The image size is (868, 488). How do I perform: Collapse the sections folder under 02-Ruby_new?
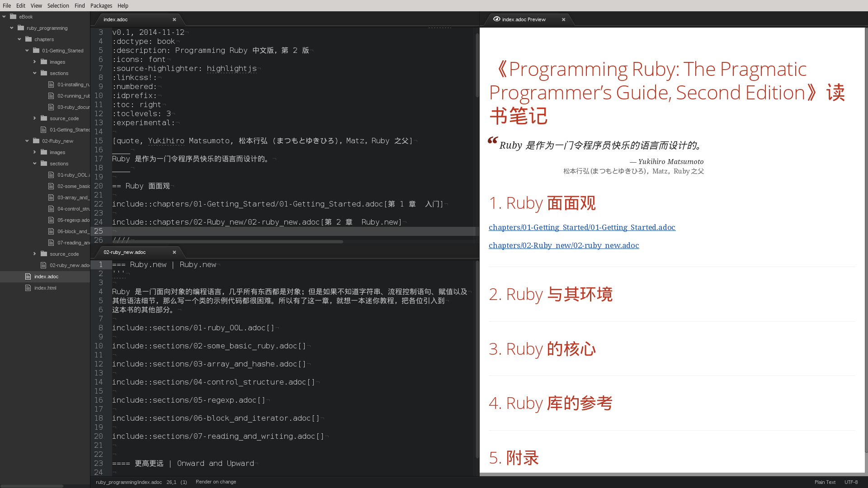(34, 164)
